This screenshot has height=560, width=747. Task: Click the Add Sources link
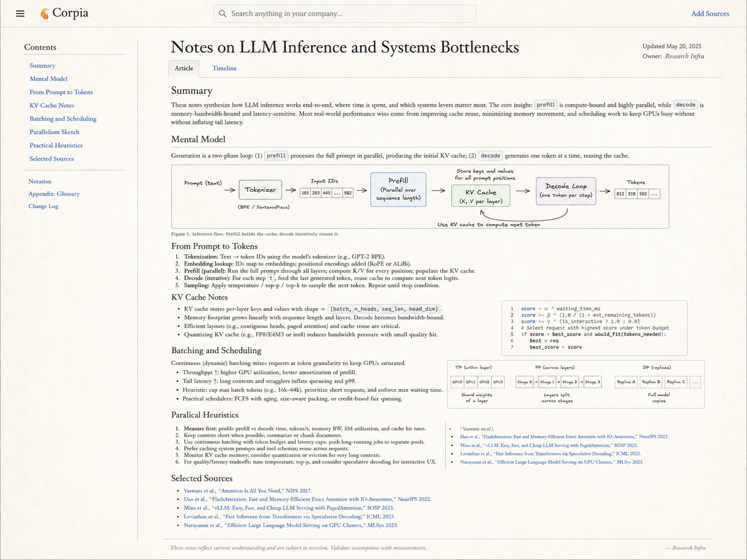[710, 14]
